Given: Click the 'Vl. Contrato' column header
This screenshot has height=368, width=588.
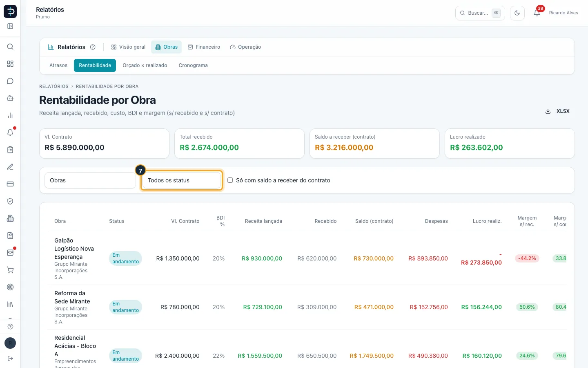Looking at the screenshot, I should pyautogui.click(x=185, y=221).
